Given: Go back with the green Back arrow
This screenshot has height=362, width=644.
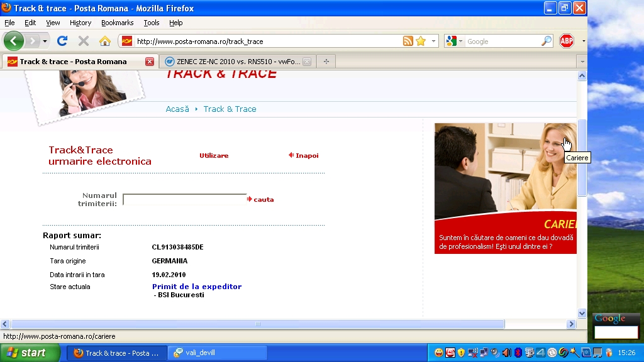Looking at the screenshot, I should [x=14, y=41].
